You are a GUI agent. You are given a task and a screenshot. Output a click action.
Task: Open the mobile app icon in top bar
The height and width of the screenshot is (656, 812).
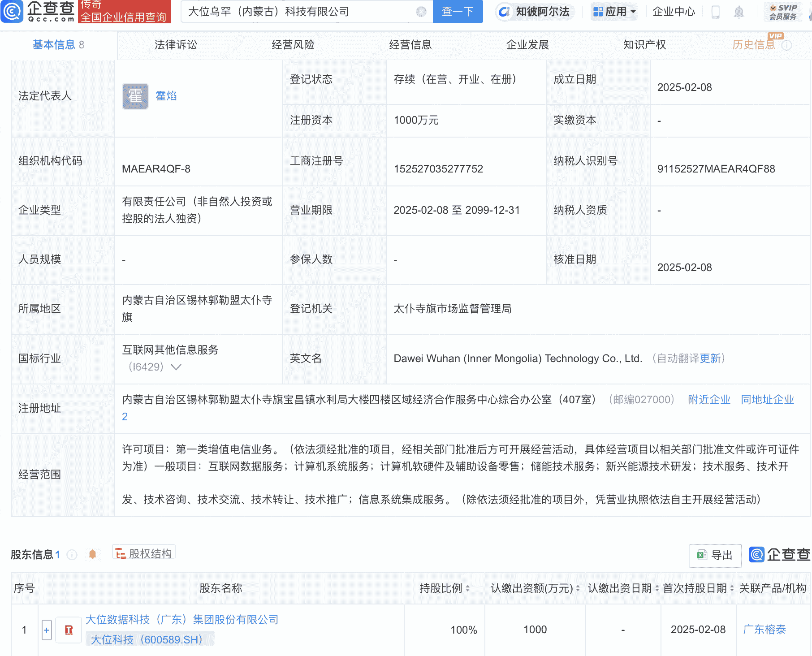point(715,12)
